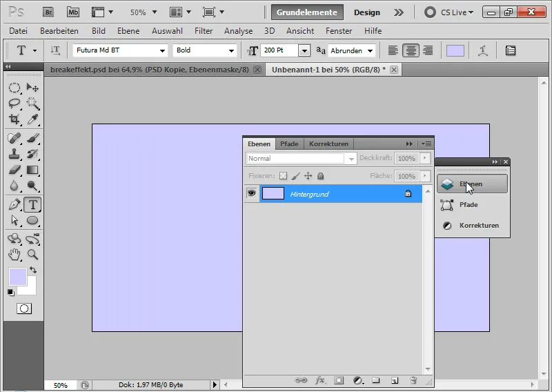This screenshot has height=392, width=552.
Task: Select the Clone Stamp tool
Action: click(x=14, y=154)
